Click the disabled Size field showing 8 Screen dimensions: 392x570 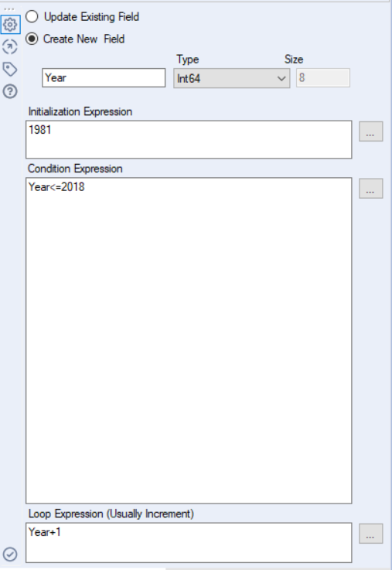click(323, 78)
